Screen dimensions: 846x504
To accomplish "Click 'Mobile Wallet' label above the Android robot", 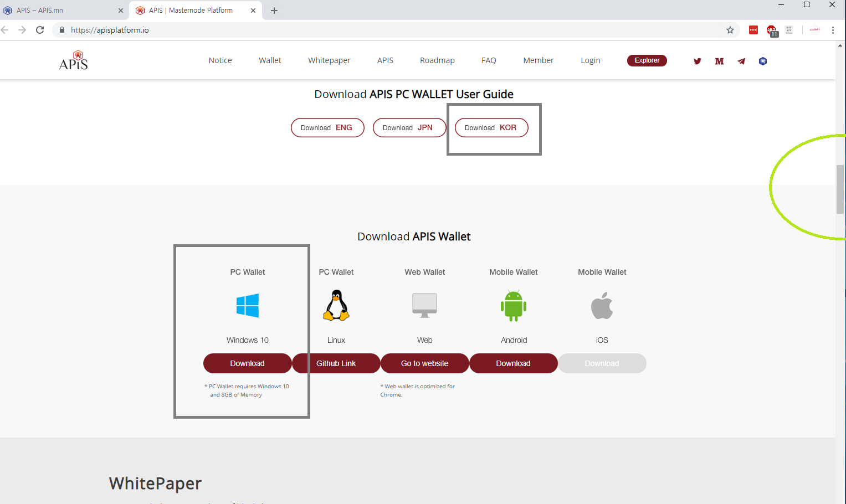I will point(514,272).
